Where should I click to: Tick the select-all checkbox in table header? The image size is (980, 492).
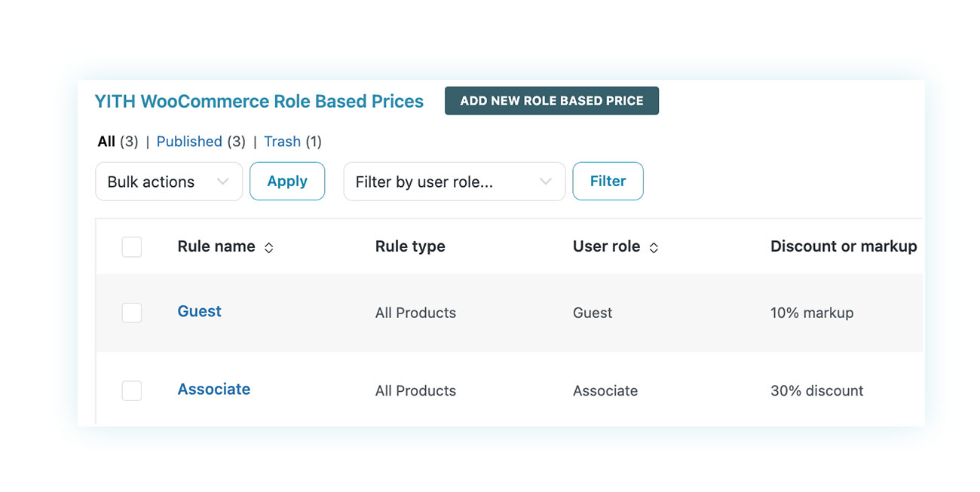[x=132, y=247]
